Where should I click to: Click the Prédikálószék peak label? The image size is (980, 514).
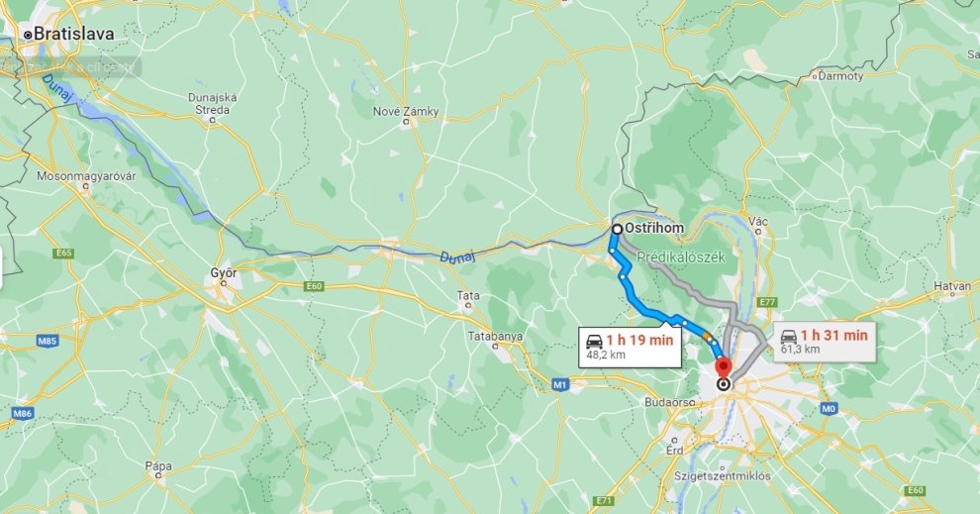(x=681, y=257)
